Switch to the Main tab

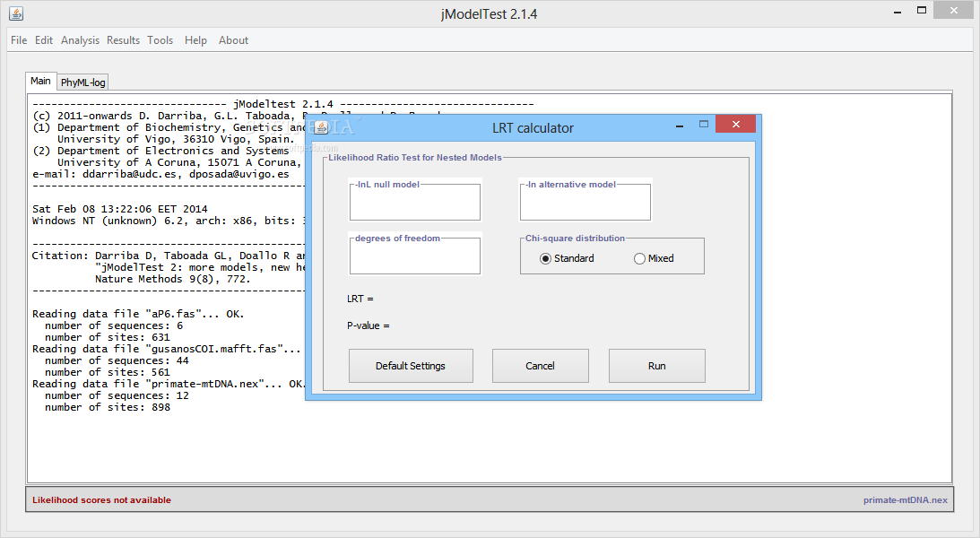(x=40, y=82)
